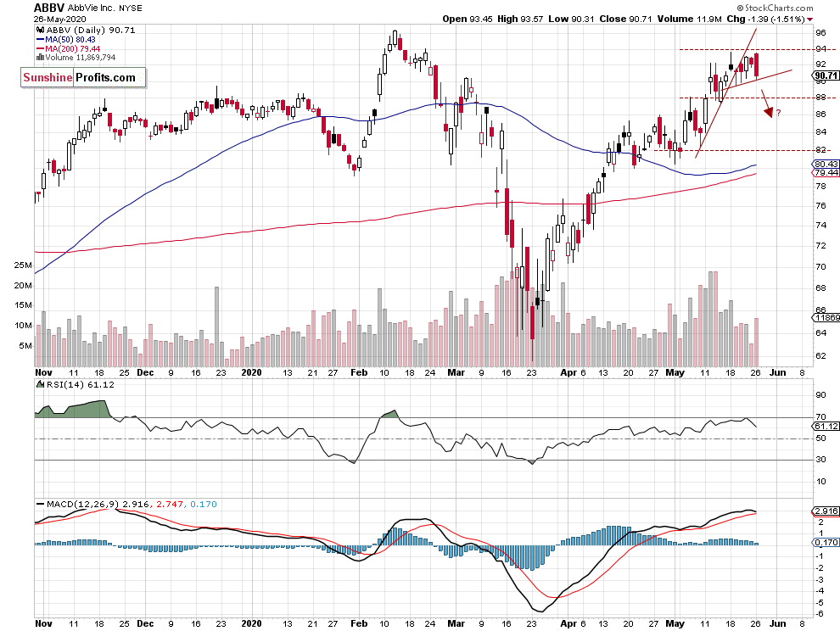Select the red MA(200) legend line marker
The image size is (840, 631).
pos(40,48)
